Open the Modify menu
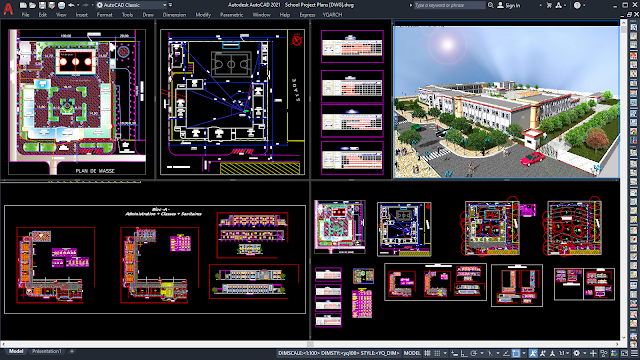640x360 pixels. pyautogui.click(x=203, y=15)
